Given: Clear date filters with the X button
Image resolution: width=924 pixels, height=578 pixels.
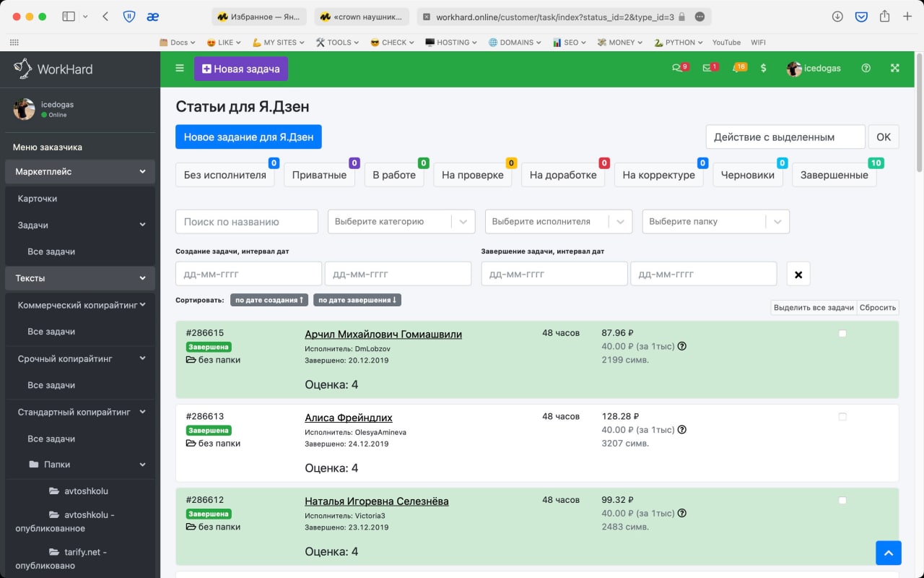Looking at the screenshot, I should pos(798,275).
